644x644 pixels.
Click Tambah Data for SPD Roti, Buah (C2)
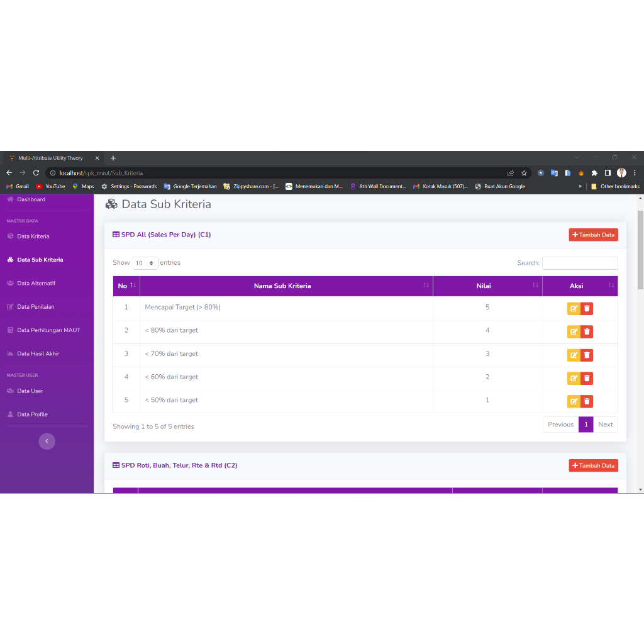pos(593,465)
